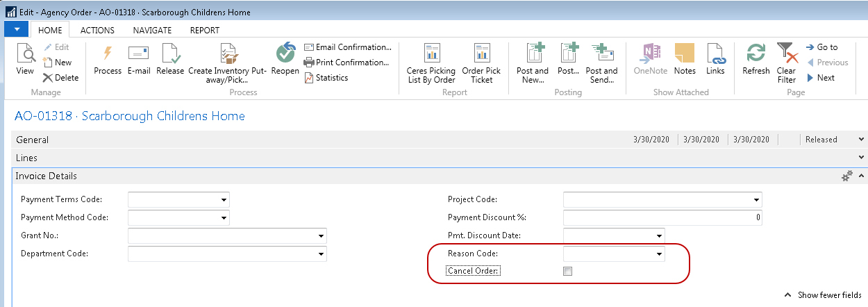The height and width of the screenshot is (307, 868).
Task: Click the Payment Discount % input field
Action: [662, 218]
